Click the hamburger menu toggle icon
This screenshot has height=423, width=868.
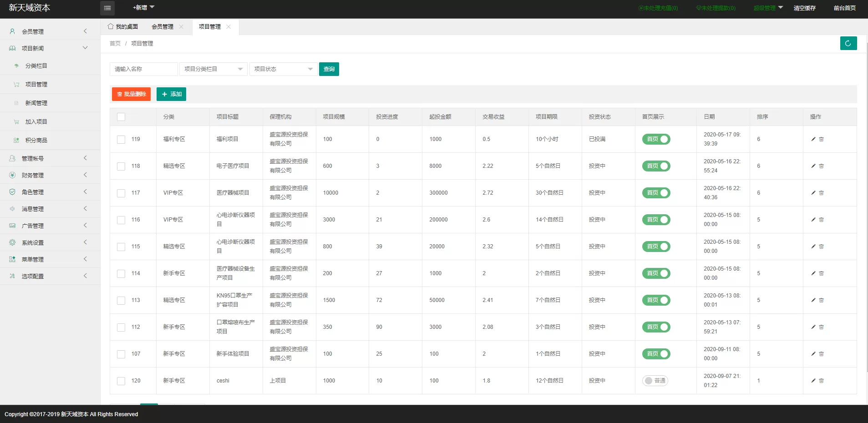(x=107, y=8)
